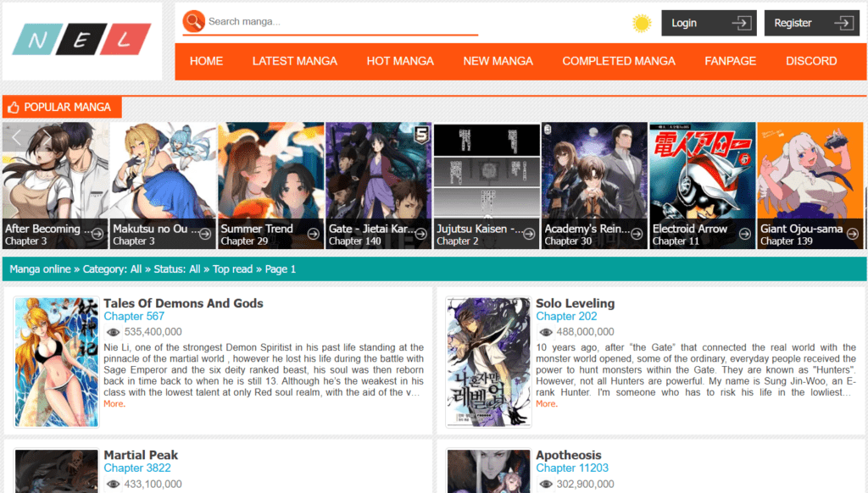Screen dimensions: 868x493
Task: Open Gate - Jietai Chapter 140 link
Action: coord(355,241)
